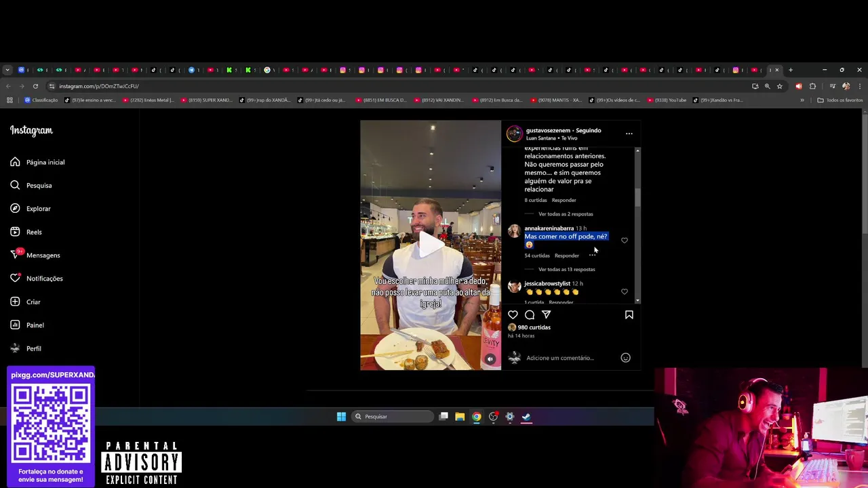Reply to annakareninabarra via Responder

567,256
